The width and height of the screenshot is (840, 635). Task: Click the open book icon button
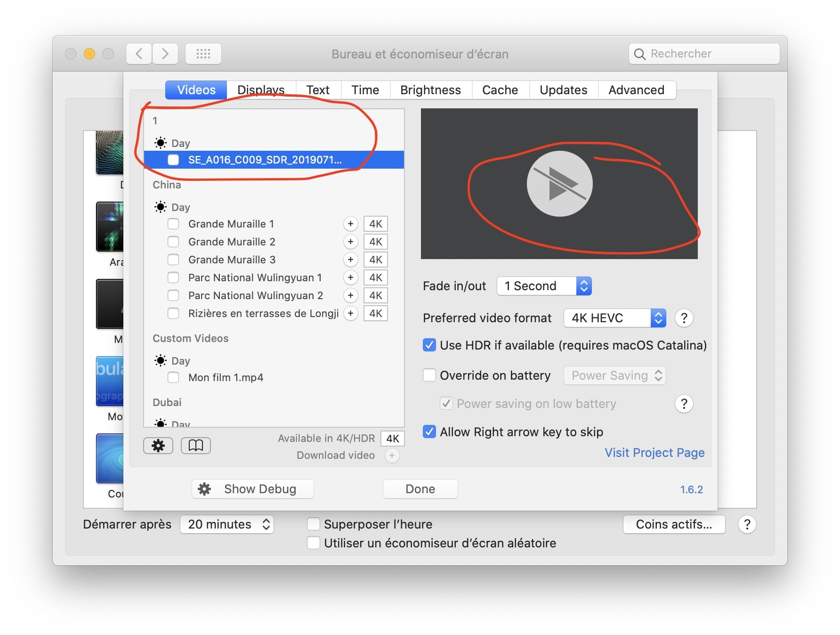pos(196,445)
